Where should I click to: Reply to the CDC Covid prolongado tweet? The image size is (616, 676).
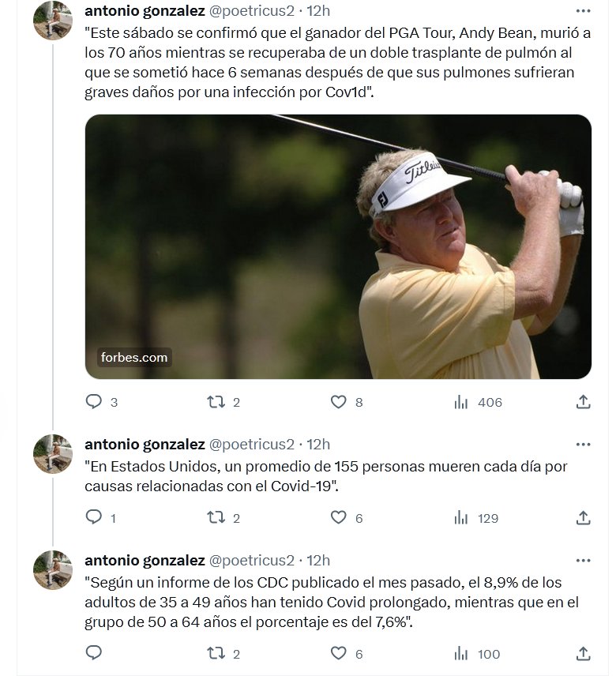(94, 653)
